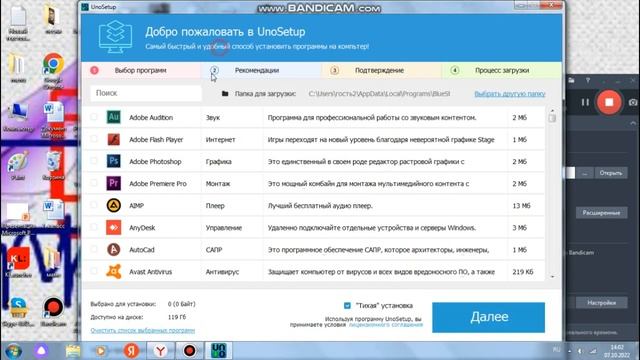Click the RU language indicator in tray
640x360 pixels.
[x=556, y=350]
